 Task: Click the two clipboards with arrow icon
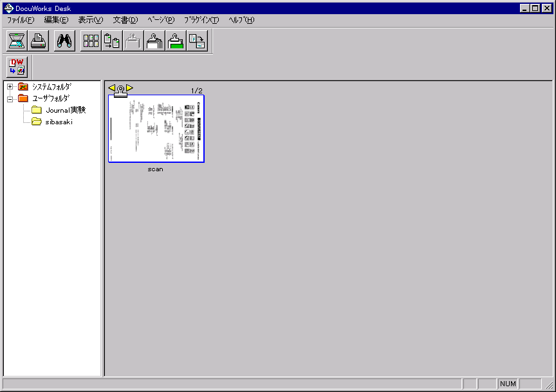(x=112, y=41)
